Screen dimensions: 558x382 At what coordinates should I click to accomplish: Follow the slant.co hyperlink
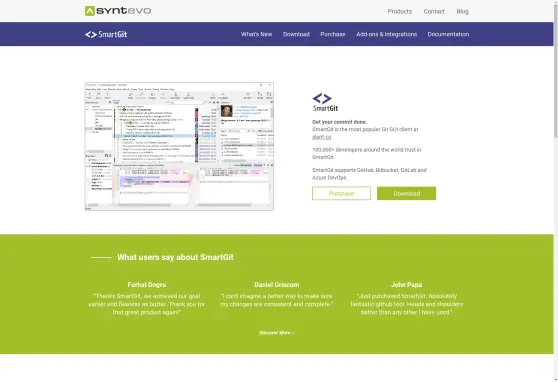(322, 137)
